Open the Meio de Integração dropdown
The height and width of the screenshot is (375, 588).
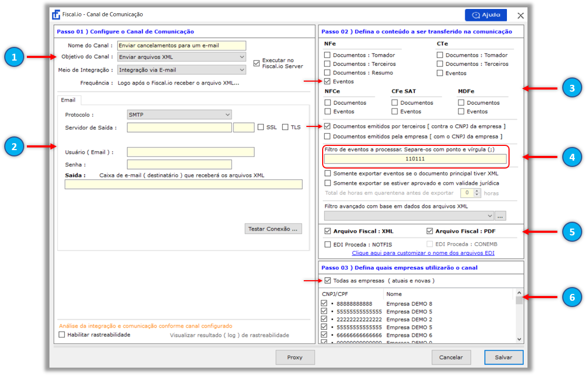pos(182,70)
